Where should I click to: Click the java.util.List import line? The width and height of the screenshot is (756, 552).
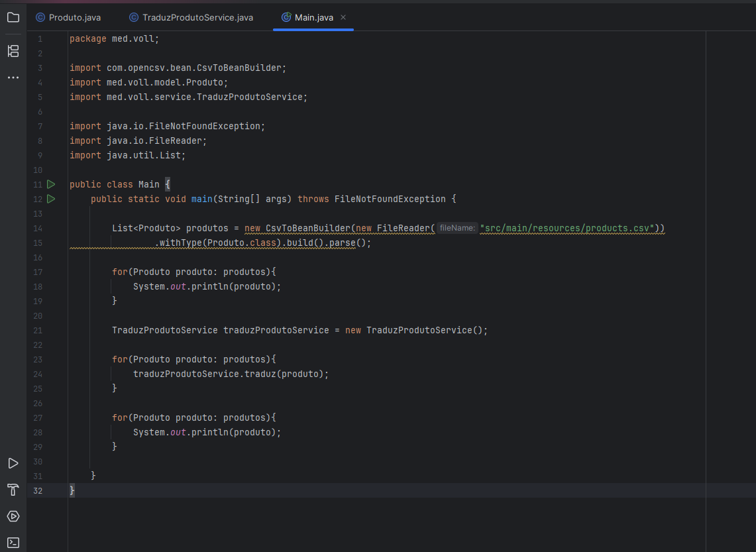click(127, 155)
